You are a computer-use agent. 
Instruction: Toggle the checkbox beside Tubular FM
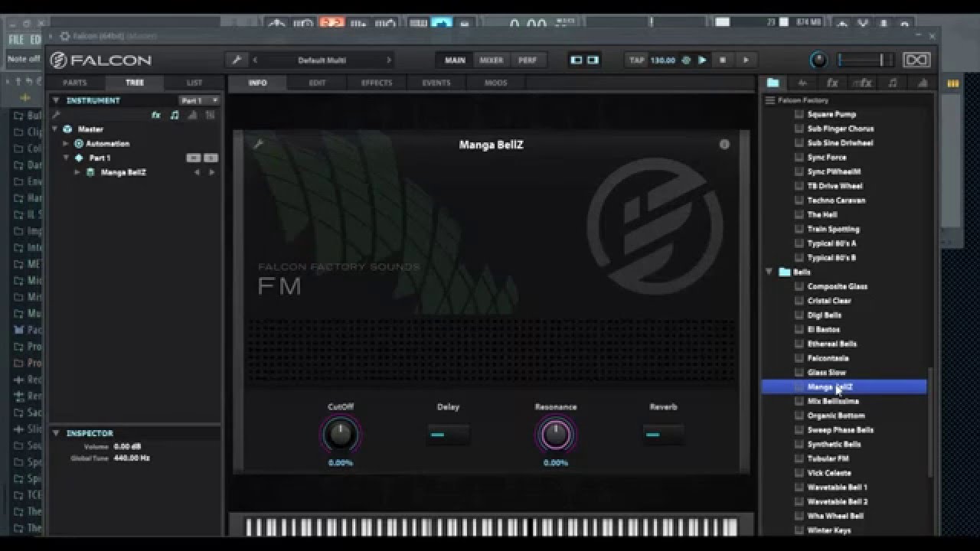coord(799,458)
